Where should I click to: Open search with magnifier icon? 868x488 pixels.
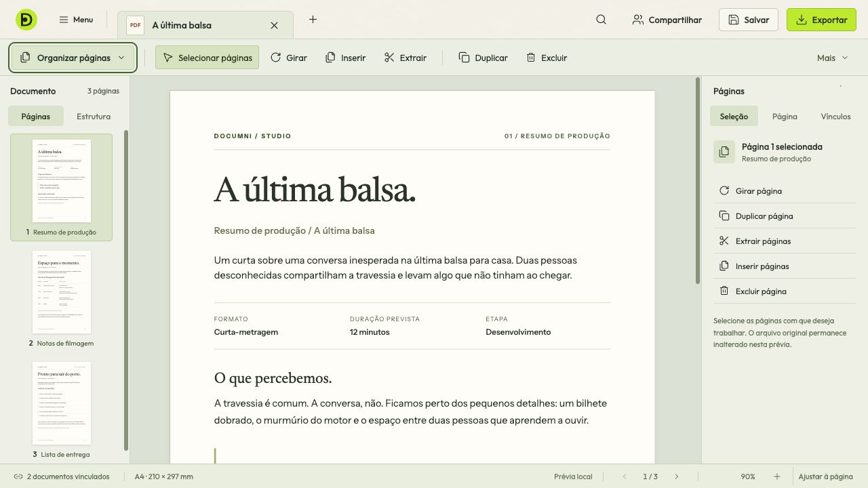point(601,20)
